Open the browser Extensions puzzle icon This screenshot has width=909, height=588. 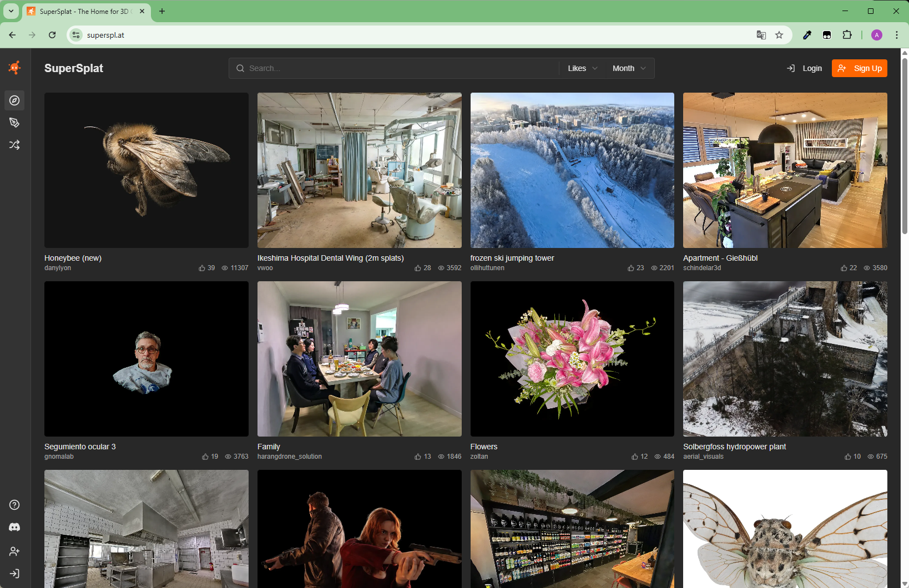[847, 35]
